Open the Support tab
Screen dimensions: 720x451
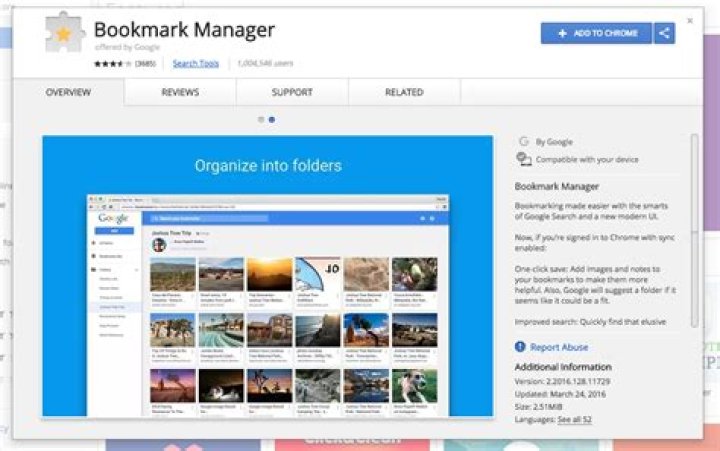(292, 92)
